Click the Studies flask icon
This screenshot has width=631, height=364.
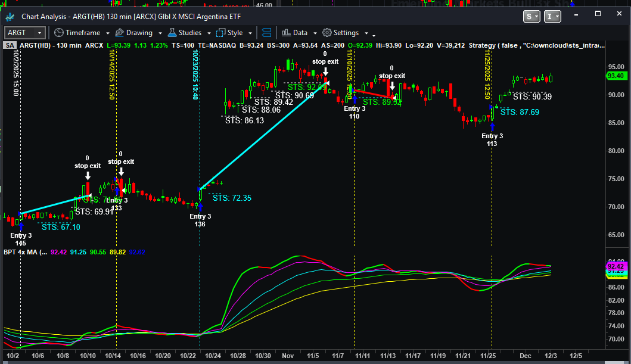[x=172, y=33]
